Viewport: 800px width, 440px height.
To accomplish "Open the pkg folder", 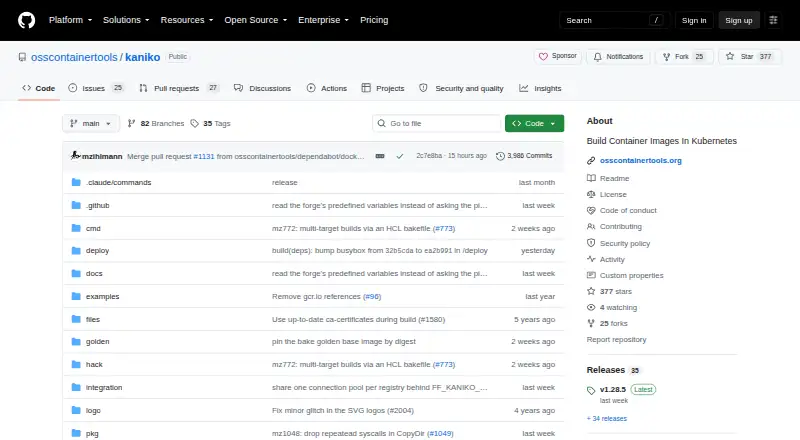I will pyautogui.click(x=92, y=433).
